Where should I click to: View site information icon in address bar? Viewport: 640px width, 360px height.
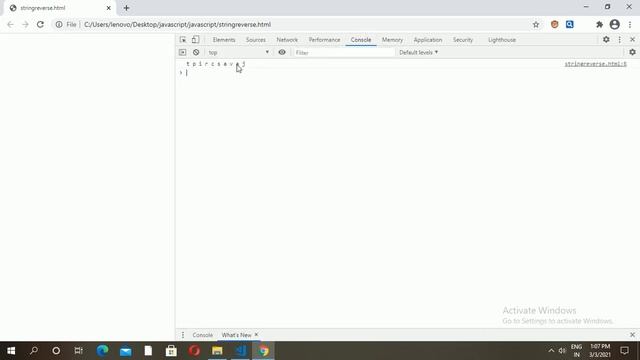(x=59, y=24)
